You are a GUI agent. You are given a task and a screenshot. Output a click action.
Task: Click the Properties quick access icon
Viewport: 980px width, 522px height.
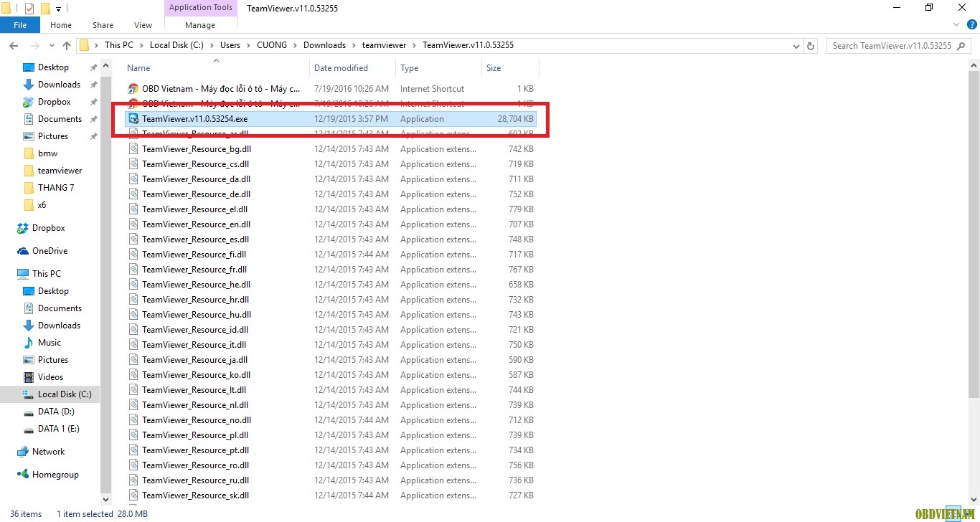coord(29,9)
